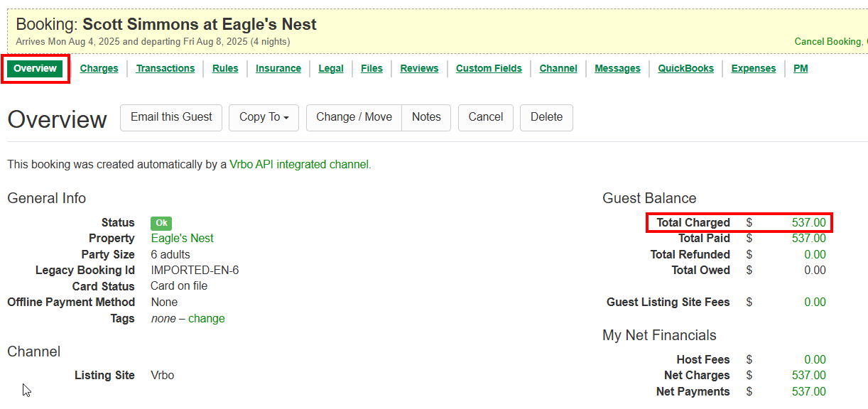The height and width of the screenshot is (409, 868).
Task: Click the Email this Guest button
Action: (x=171, y=118)
